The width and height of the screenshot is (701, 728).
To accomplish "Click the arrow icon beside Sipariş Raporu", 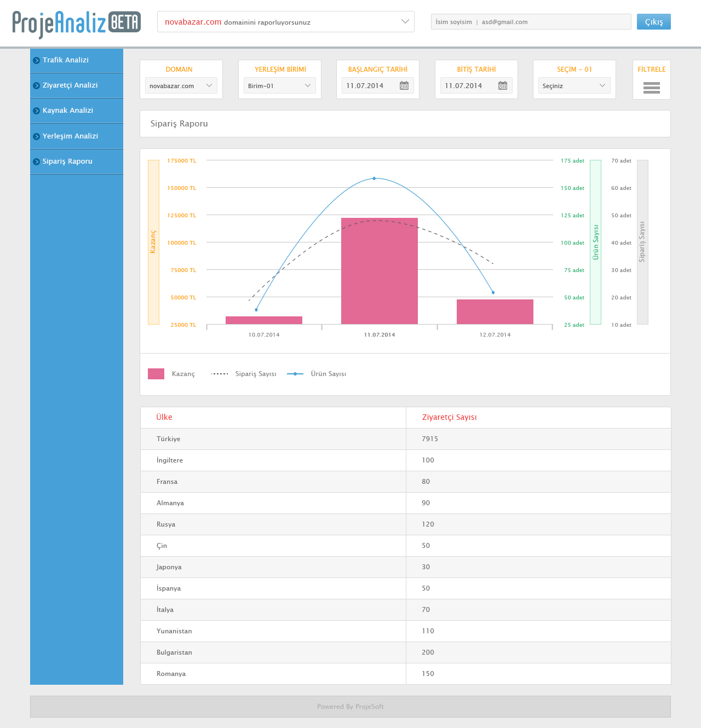I will pos(36,161).
